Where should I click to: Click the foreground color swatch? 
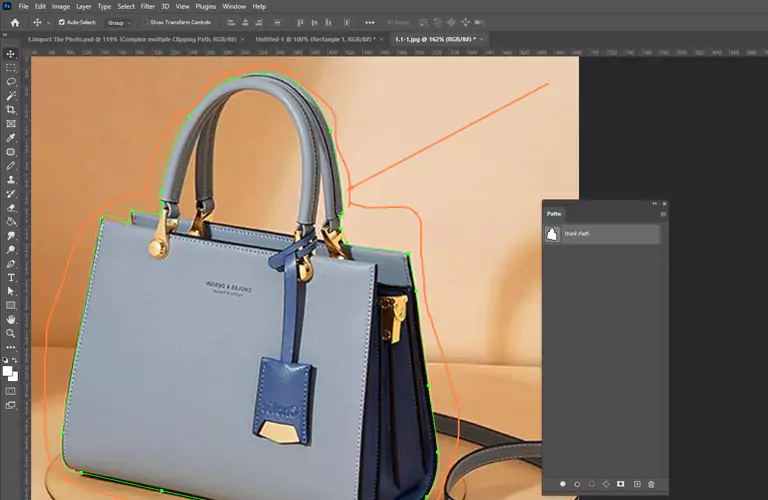(x=8, y=371)
